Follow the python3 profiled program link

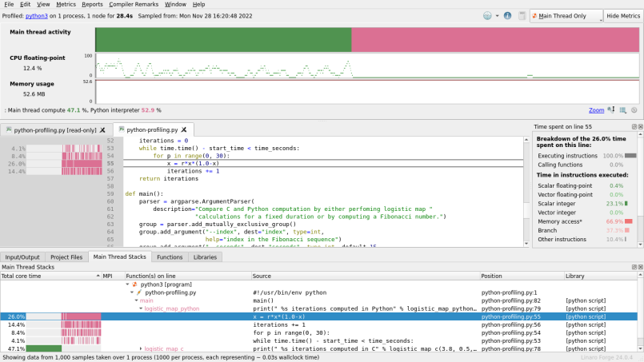point(37,16)
